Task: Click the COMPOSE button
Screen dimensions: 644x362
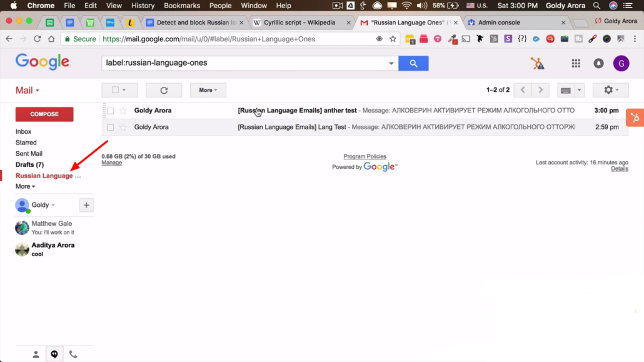Action: click(44, 114)
